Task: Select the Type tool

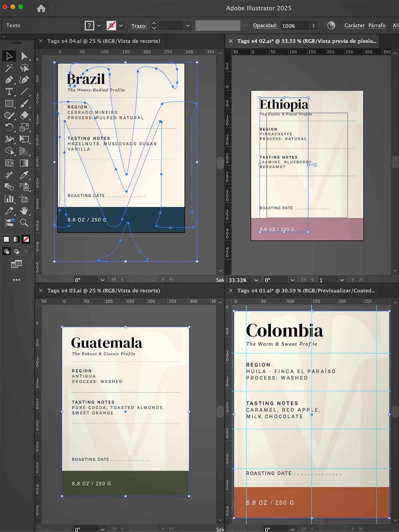Action: pos(9,91)
